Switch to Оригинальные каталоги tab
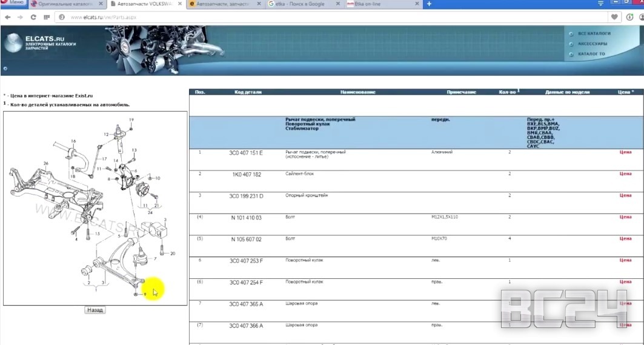The height and width of the screenshot is (345, 644). (x=64, y=4)
